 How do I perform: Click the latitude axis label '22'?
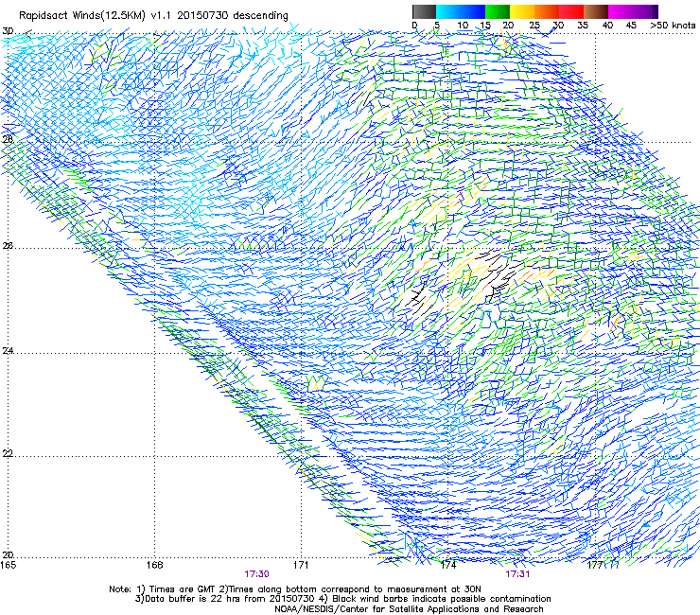click(x=8, y=453)
